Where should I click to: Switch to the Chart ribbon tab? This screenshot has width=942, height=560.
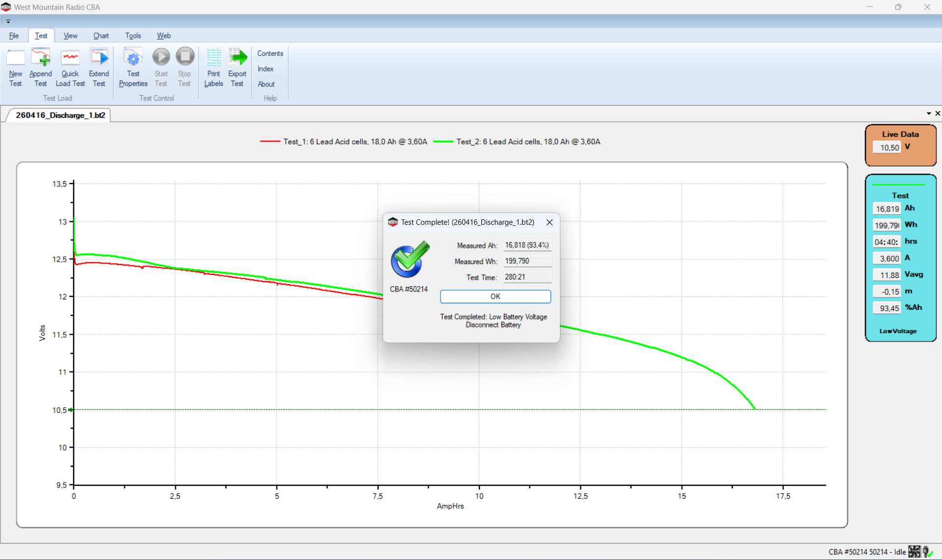coord(101,36)
